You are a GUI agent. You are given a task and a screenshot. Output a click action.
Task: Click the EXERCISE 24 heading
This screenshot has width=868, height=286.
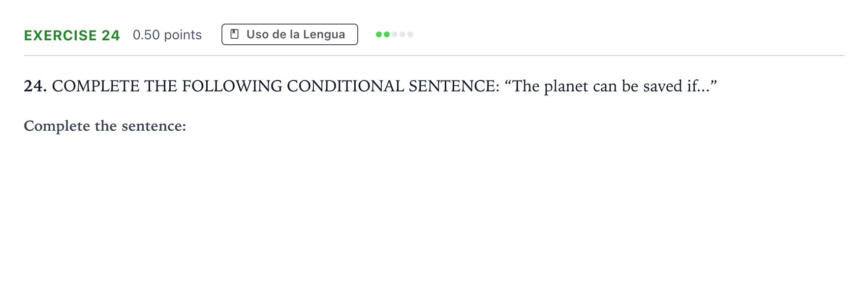click(72, 35)
